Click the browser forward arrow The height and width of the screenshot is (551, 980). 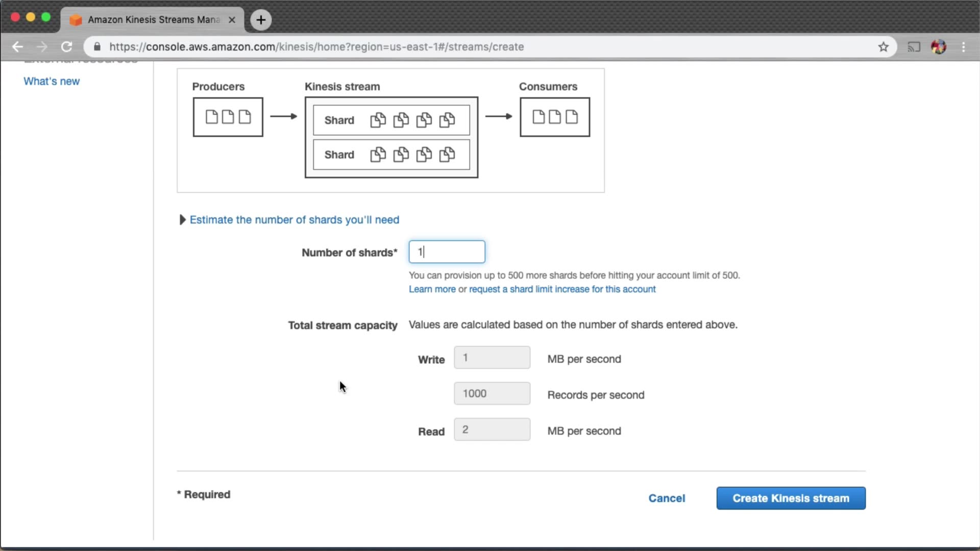[42, 47]
